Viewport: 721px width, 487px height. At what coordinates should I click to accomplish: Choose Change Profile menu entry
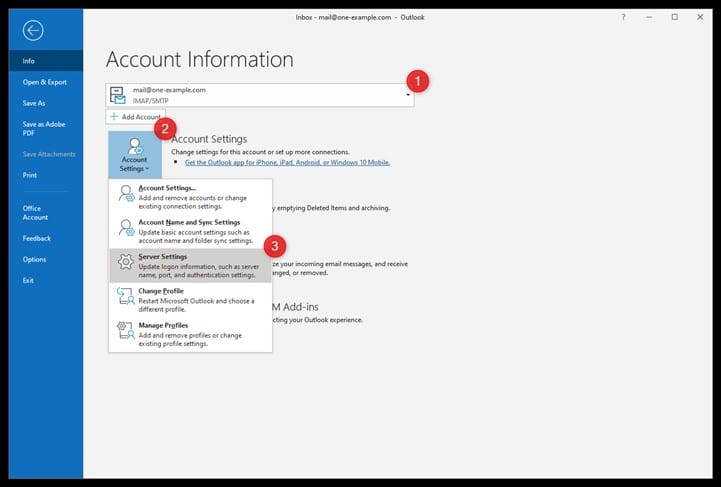click(190, 300)
